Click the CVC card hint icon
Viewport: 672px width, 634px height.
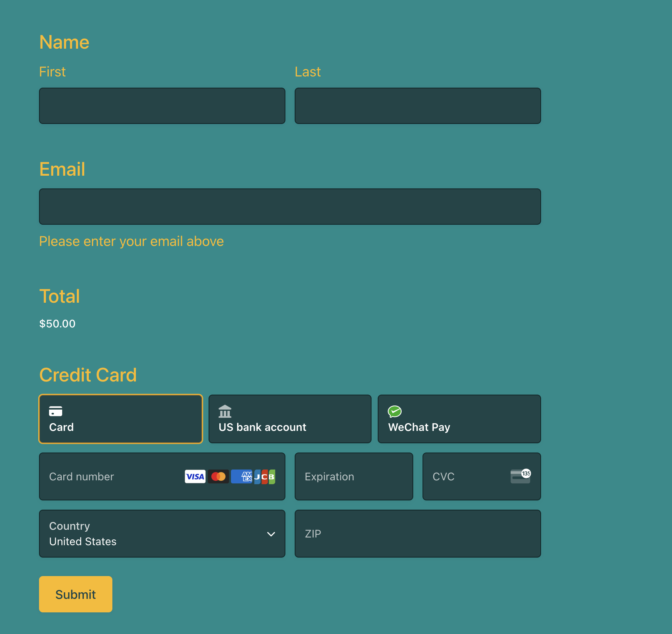[520, 476]
